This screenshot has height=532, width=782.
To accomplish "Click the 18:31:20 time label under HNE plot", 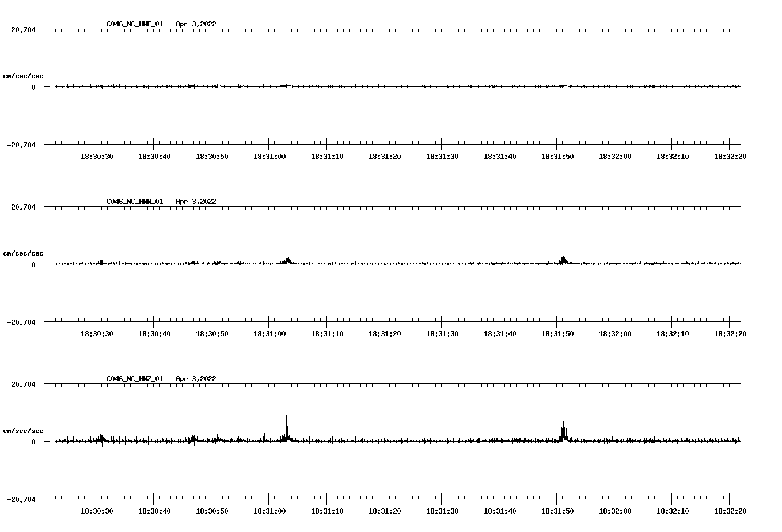I will (x=385, y=157).
